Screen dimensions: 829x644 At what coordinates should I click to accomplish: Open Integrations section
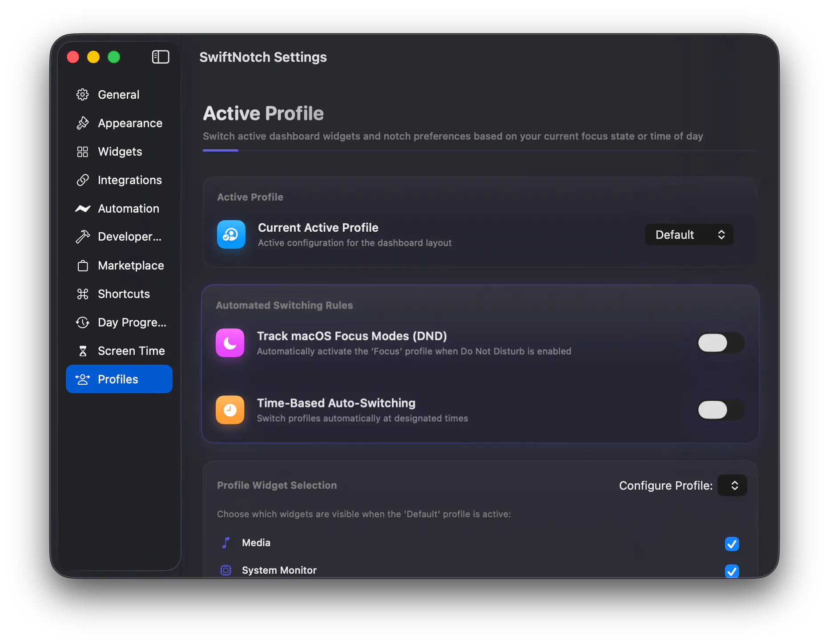click(x=119, y=180)
